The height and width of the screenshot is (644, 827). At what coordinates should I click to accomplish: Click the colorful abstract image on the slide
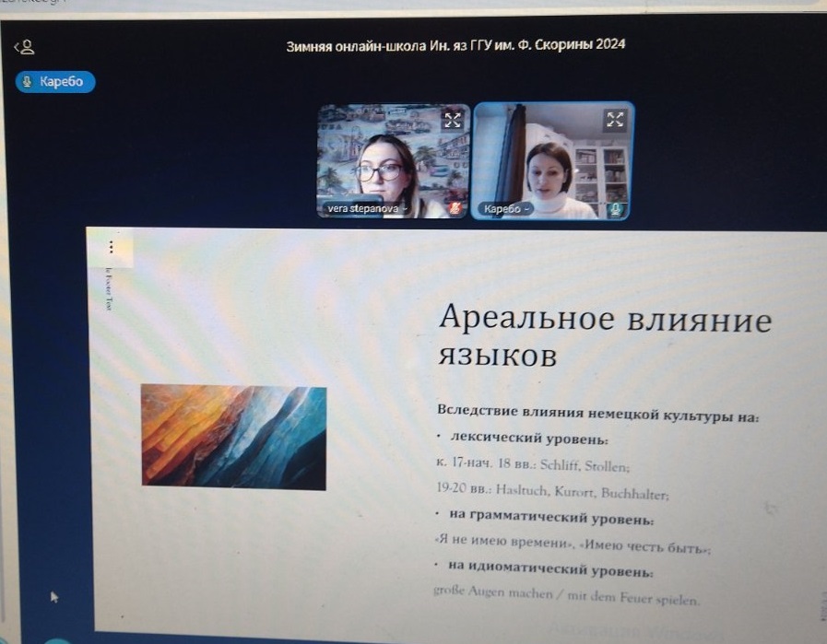pyautogui.click(x=233, y=437)
